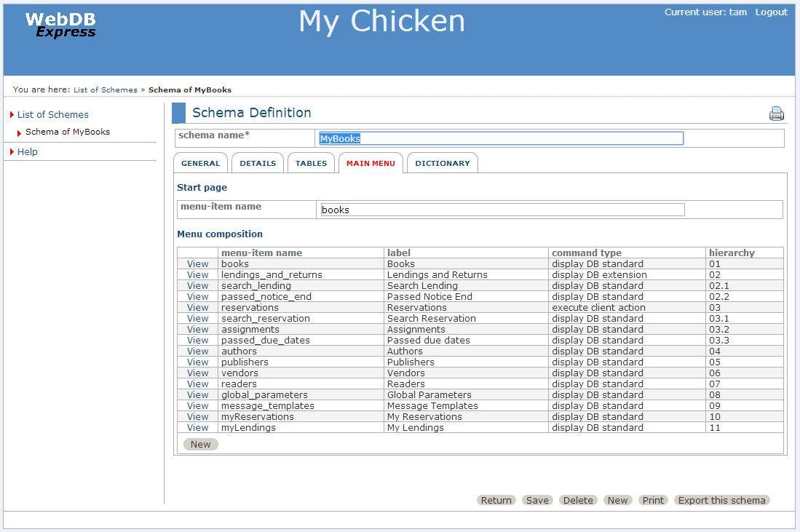View the books menu item
This screenshot has width=800, height=532.
pyautogui.click(x=197, y=264)
